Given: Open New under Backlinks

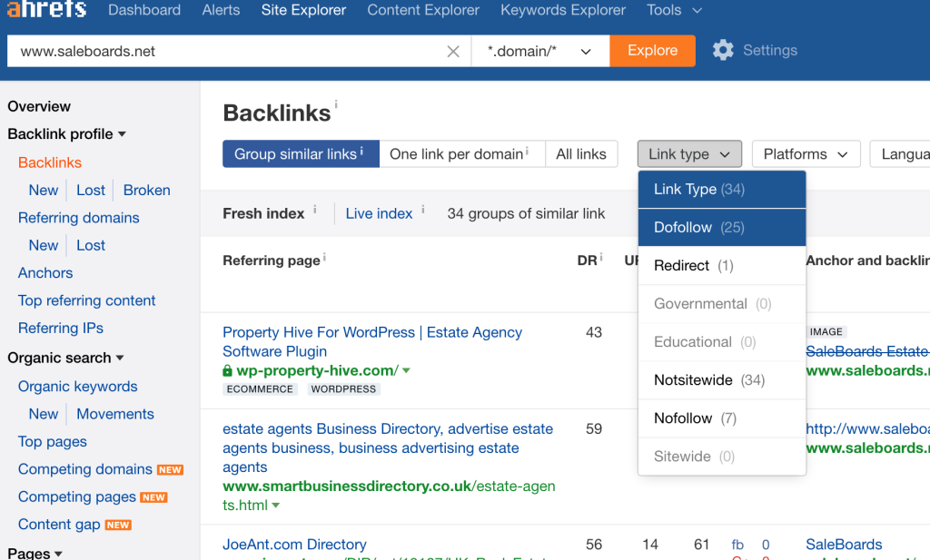Looking at the screenshot, I should (44, 191).
